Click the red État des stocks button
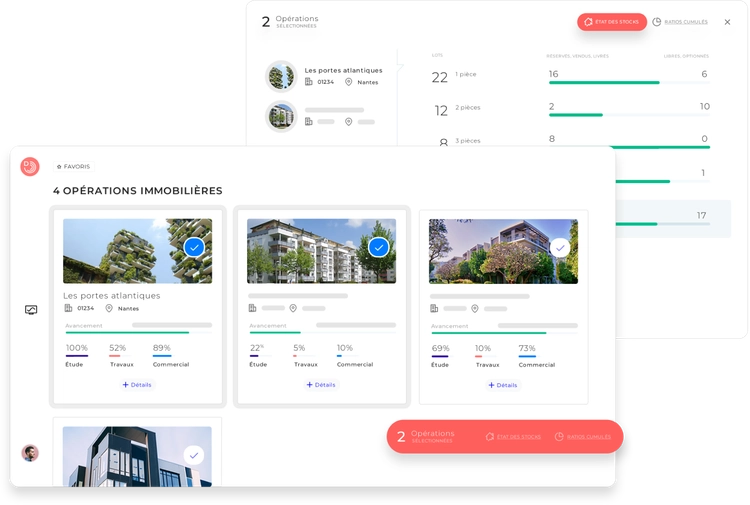The width and height of the screenshot is (750, 505). (611, 22)
